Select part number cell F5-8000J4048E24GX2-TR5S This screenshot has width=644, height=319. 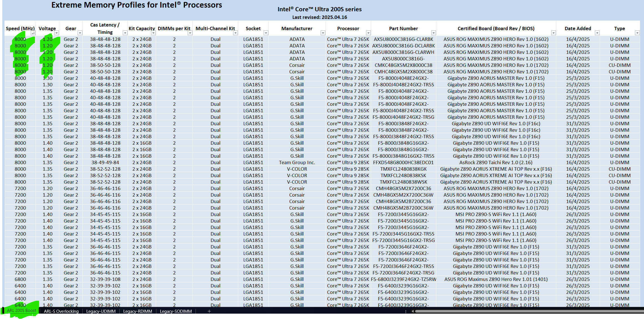pos(403,85)
